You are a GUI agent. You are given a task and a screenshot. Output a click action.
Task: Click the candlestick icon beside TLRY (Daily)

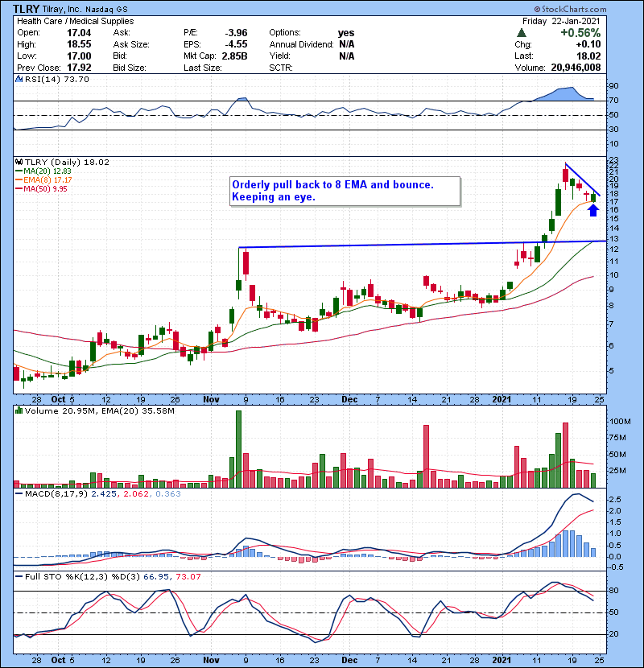pos(19,163)
